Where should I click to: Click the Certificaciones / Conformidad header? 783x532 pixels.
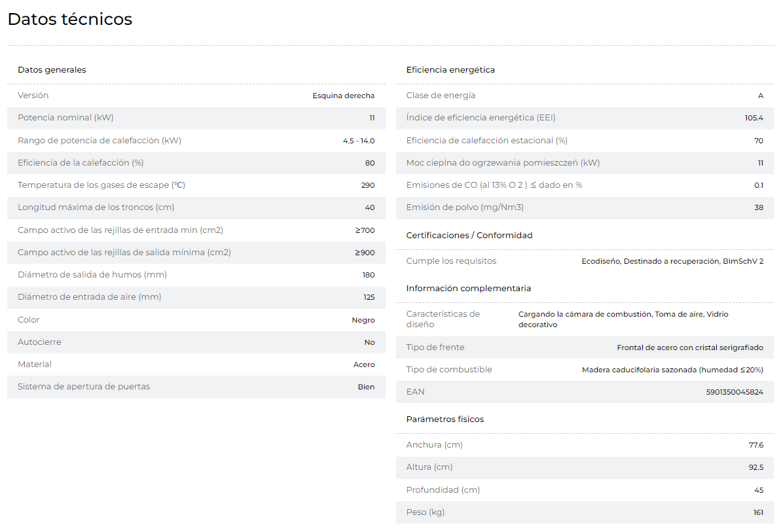(x=469, y=235)
